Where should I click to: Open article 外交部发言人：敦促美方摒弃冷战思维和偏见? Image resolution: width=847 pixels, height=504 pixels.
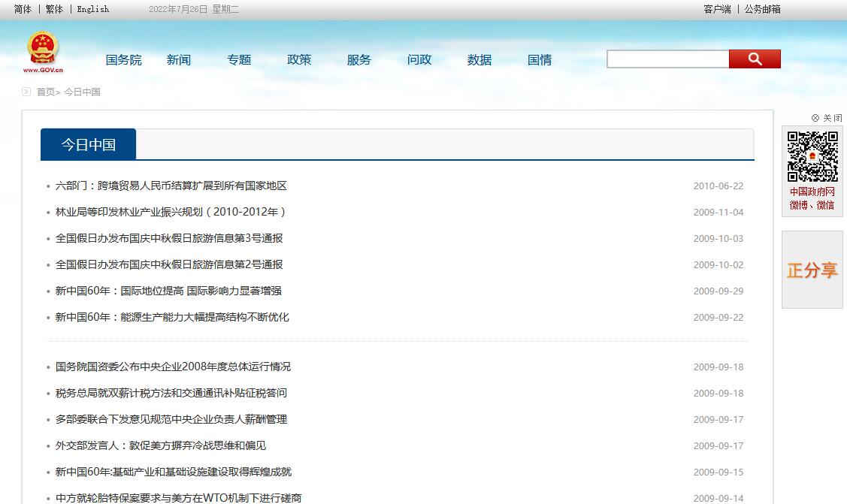[160, 445]
